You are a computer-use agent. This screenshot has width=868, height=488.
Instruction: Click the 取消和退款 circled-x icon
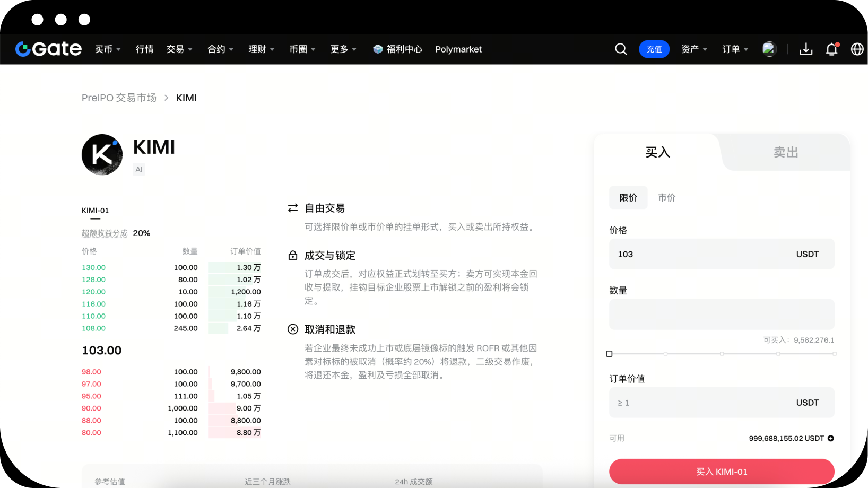293,329
